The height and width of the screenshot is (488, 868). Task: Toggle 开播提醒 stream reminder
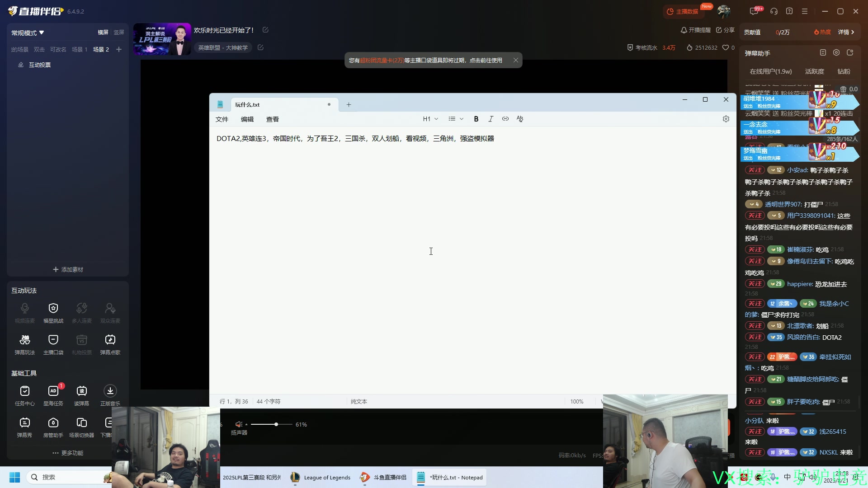pos(695,30)
